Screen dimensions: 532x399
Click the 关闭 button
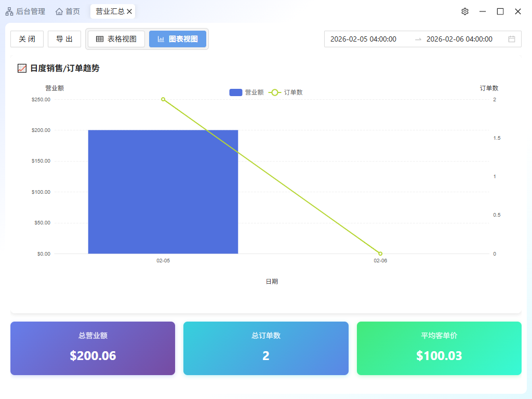pyautogui.click(x=27, y=39)
